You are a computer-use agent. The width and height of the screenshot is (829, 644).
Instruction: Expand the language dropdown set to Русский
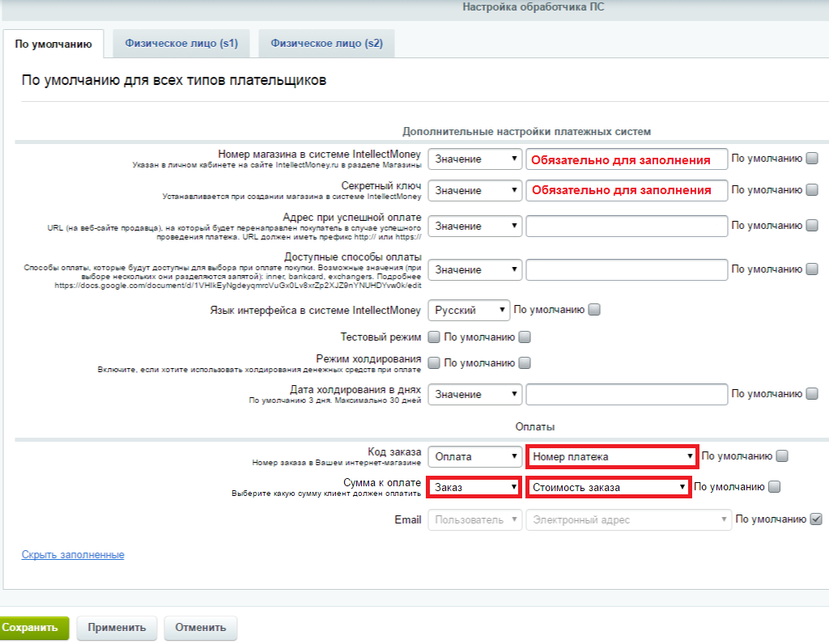[469, 310]
